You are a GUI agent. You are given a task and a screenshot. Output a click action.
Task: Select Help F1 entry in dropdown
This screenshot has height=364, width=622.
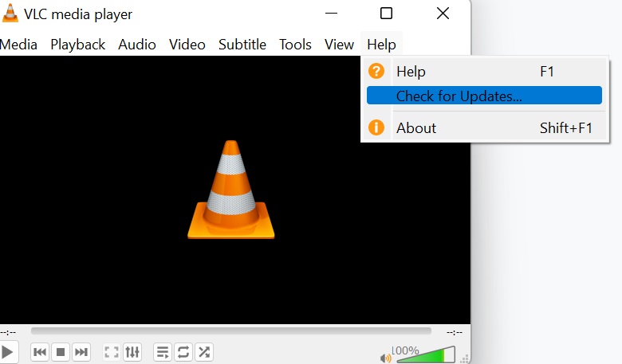(484, 72)
